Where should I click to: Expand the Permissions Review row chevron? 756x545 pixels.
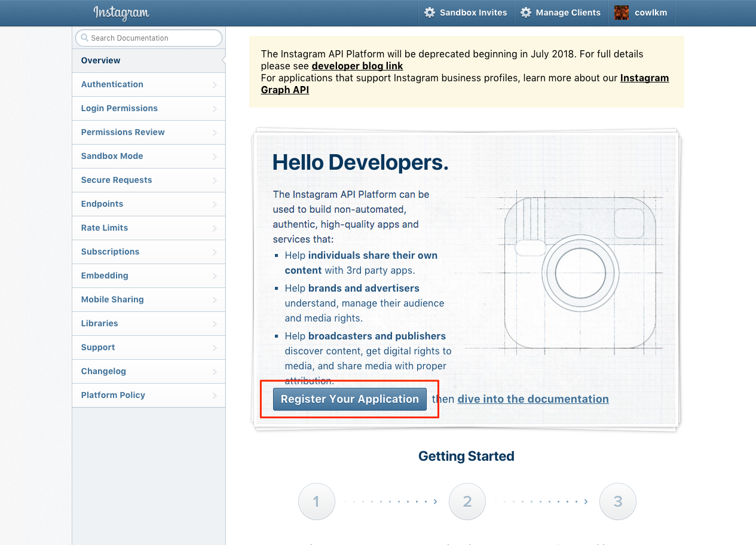(215, 133)
